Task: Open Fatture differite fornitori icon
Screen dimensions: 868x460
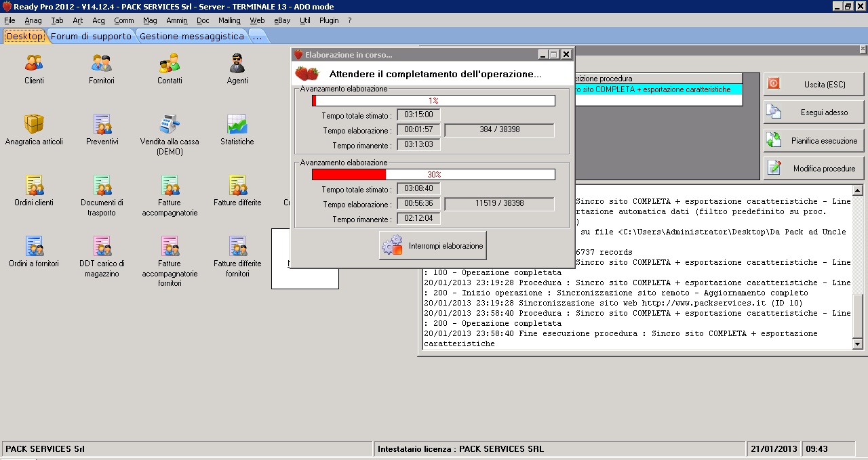Action: click(237, 256)
